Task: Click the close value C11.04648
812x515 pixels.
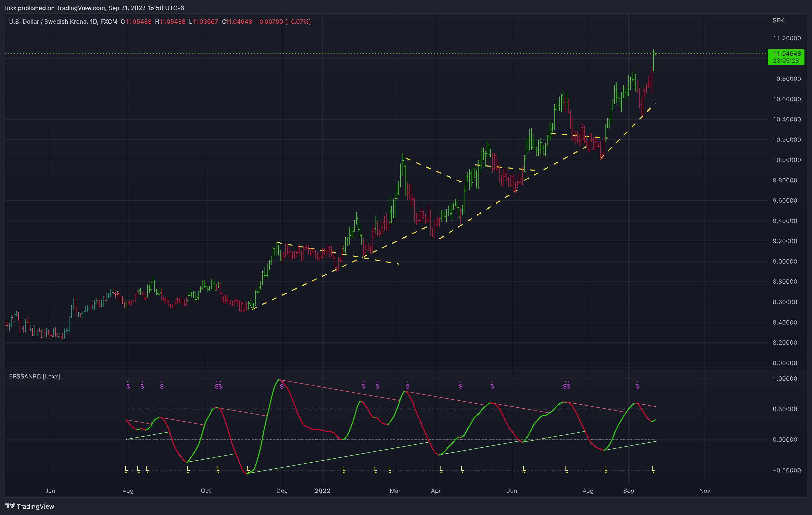Action: [237, 22]
